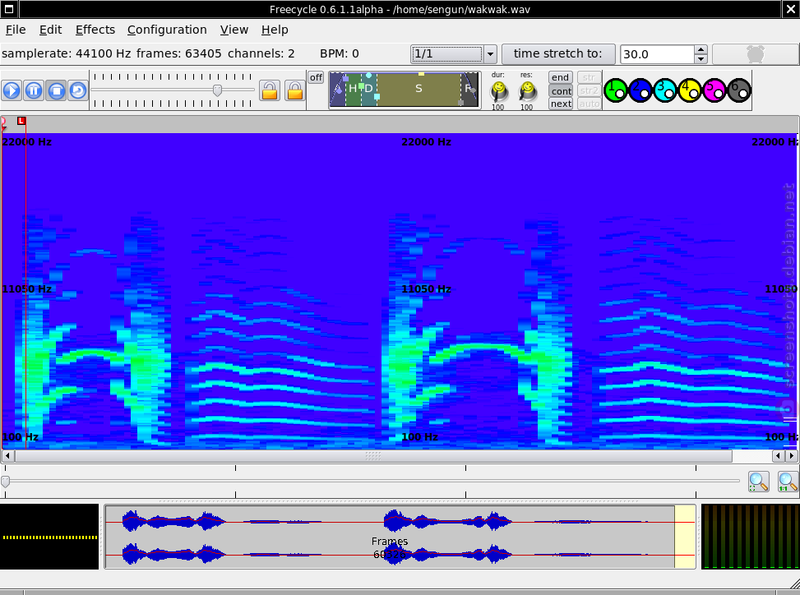
Task: Select gray pad number 6
Action: 739,91
